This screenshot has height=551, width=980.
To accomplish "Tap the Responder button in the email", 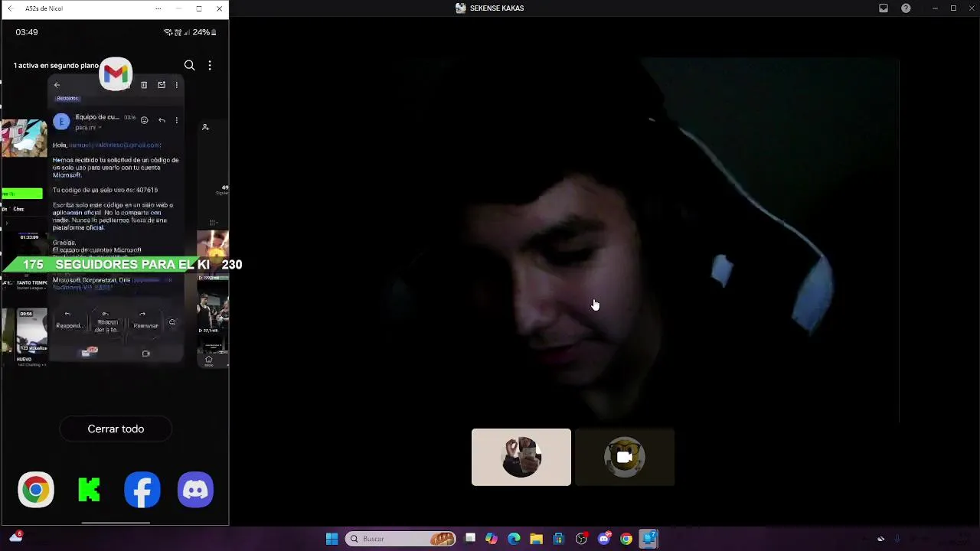I will (x=68, y=320).
